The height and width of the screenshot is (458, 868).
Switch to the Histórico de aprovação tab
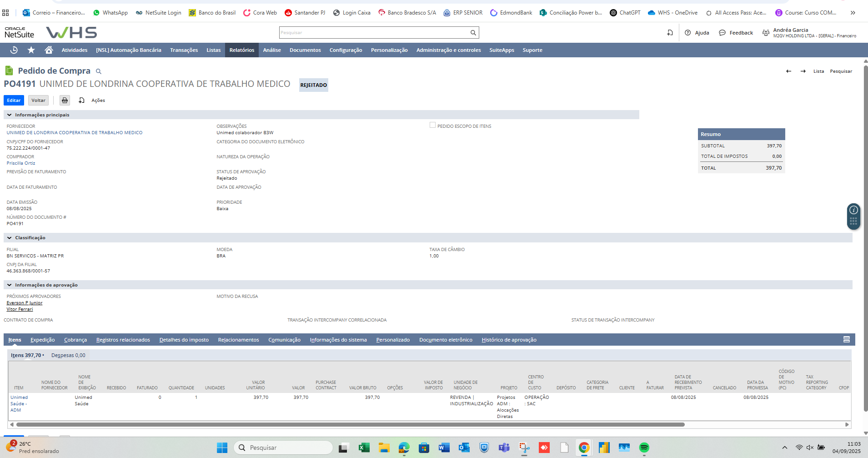(509, 340)
